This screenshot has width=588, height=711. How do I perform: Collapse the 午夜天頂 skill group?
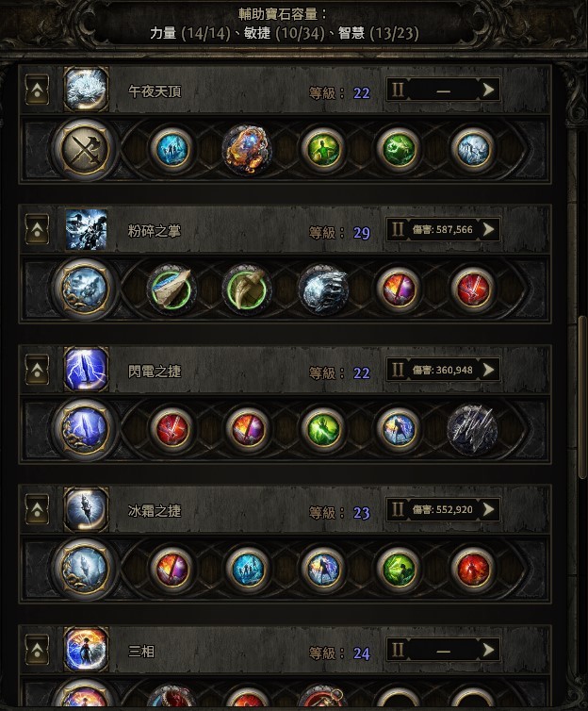tap(37, 90)
